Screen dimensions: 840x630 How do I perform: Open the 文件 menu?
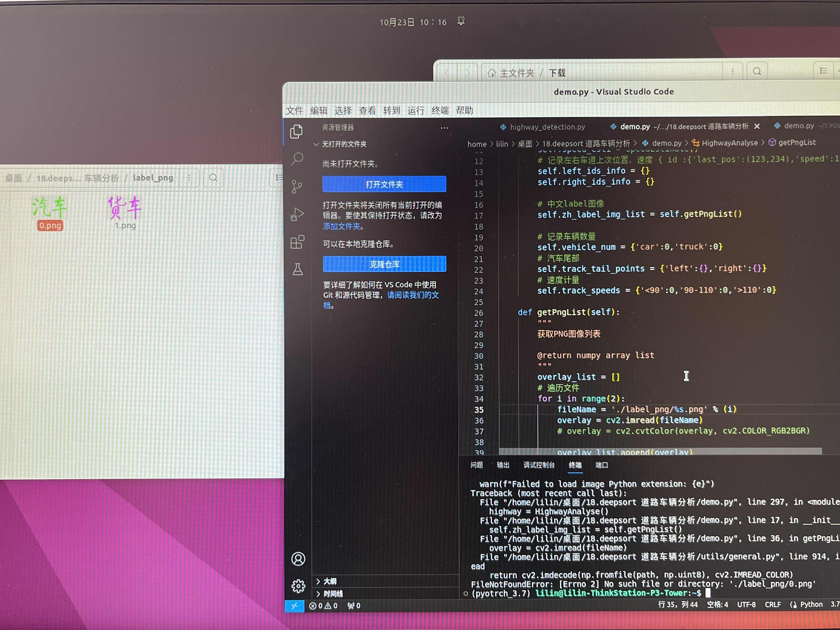point(294,110)
